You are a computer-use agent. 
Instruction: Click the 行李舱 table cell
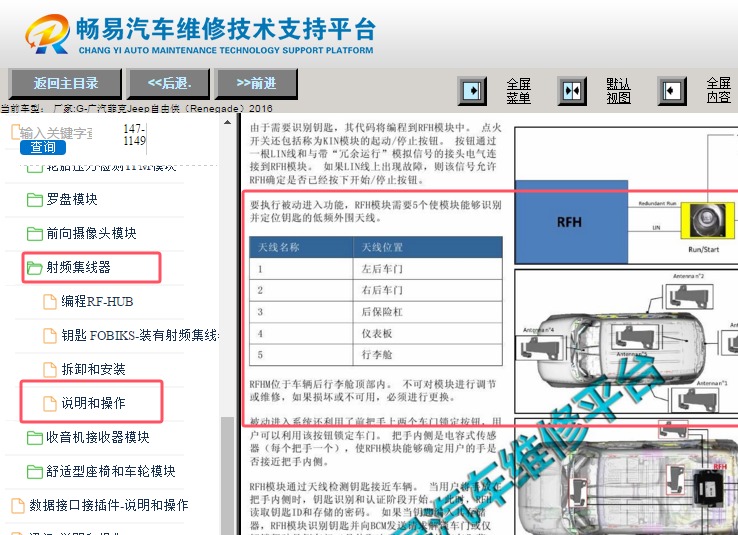[x=428, y=354]
